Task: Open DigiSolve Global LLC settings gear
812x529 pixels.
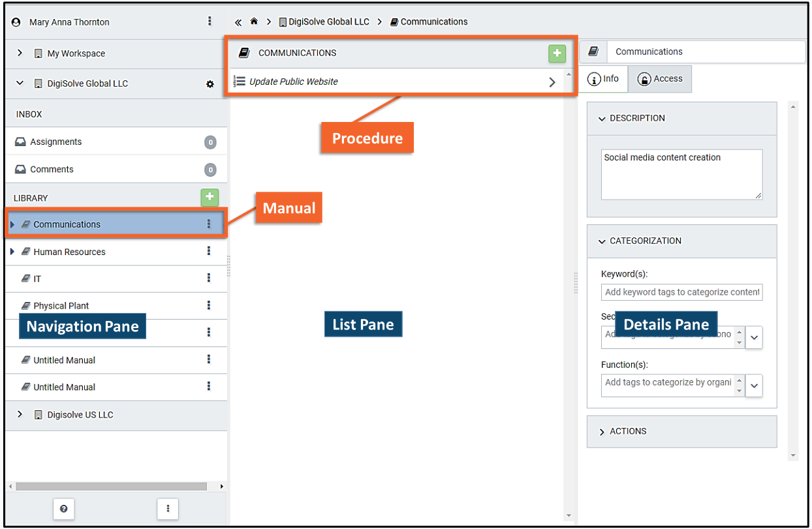Action: (x=210, y=84)
